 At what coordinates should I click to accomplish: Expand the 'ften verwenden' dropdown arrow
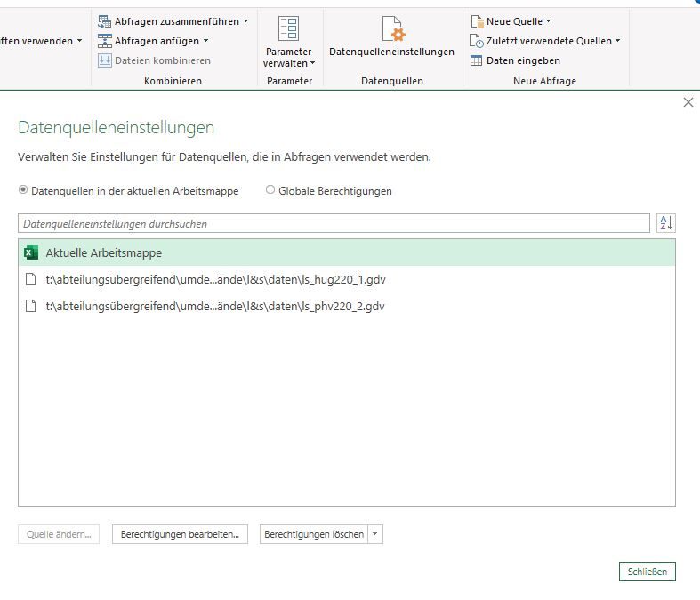79,41
